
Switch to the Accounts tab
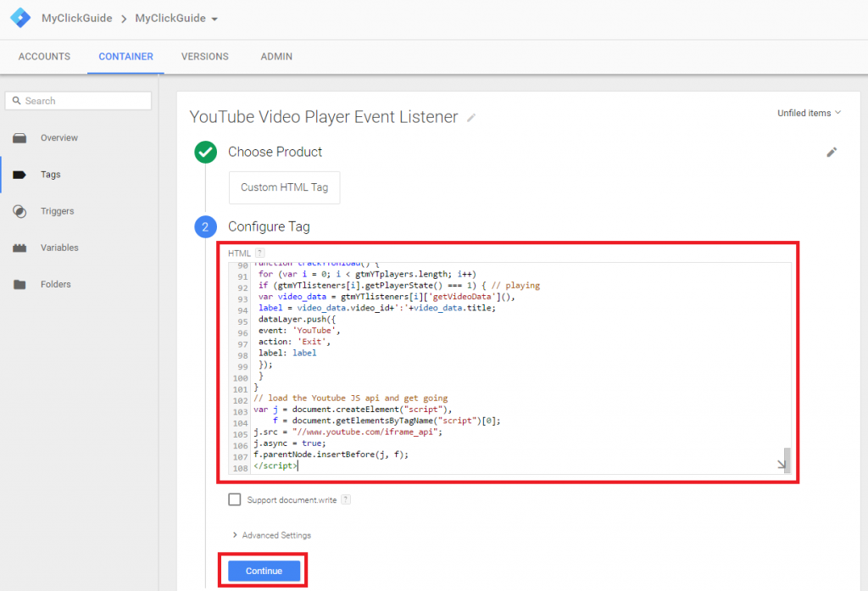[x=44, y=57]
